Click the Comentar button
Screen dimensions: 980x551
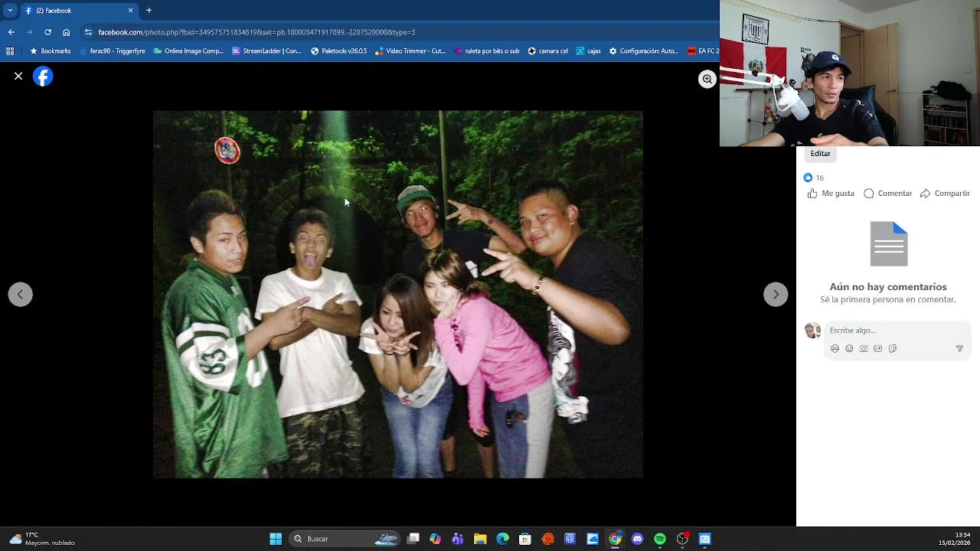pos(888,194)
